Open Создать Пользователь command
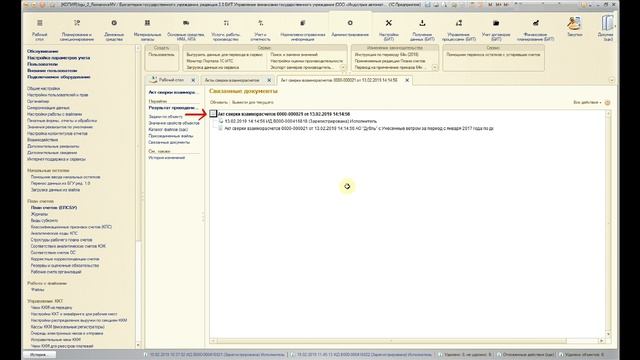The image size is (640, 360). (161, 55)
